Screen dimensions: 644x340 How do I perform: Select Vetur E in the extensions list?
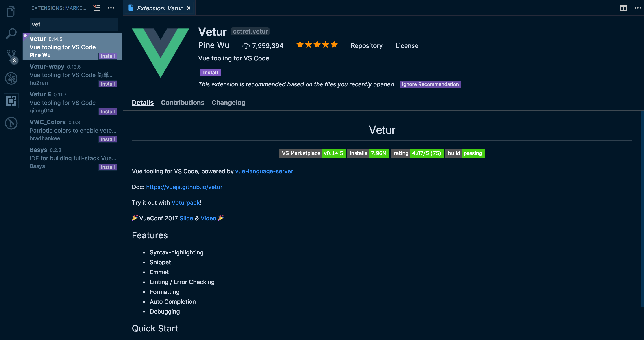tap(72, 102)
